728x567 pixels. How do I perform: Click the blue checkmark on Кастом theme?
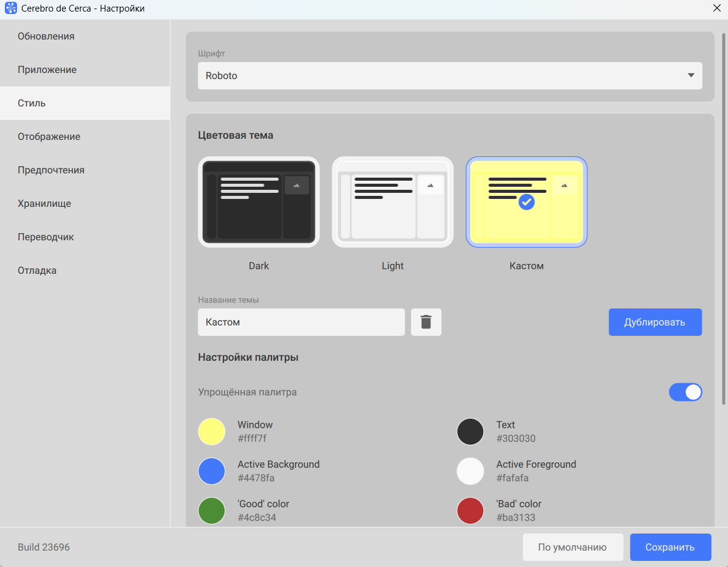(x=527, y=202)
